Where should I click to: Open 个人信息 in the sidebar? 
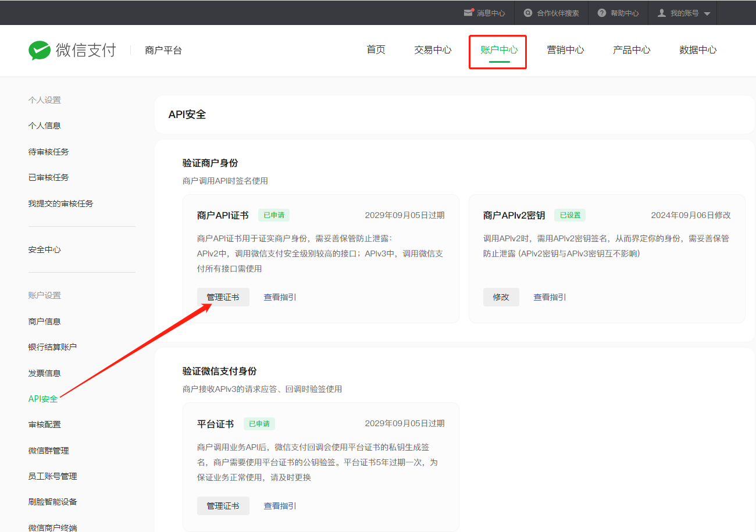[44, 126]
